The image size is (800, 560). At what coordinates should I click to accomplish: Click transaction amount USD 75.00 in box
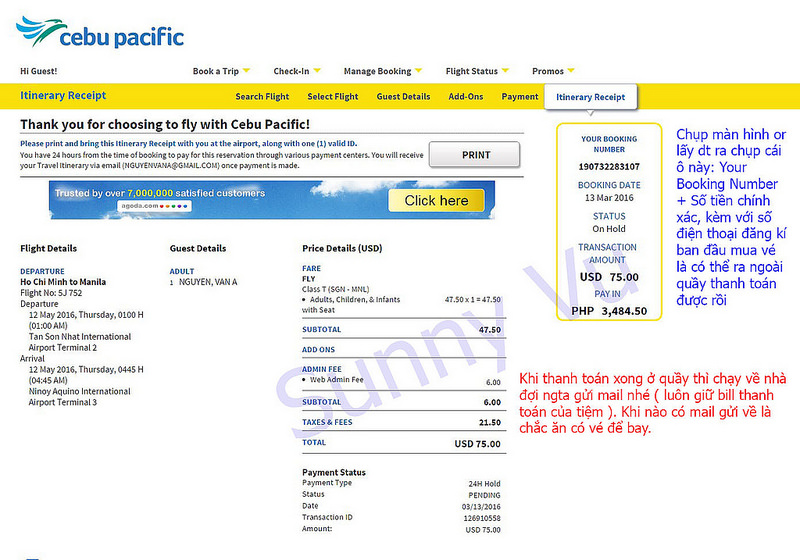coord(609,277)
